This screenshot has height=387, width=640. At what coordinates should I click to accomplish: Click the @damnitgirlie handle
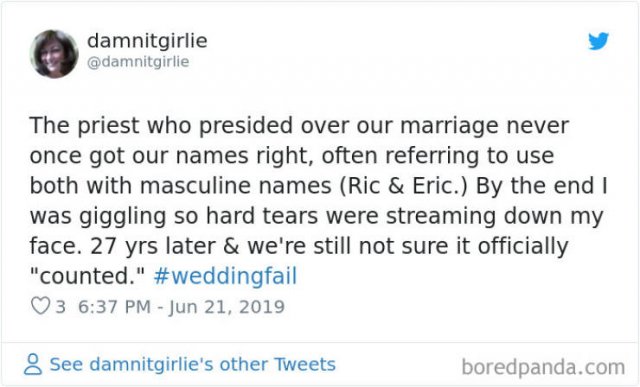point(138,62)
